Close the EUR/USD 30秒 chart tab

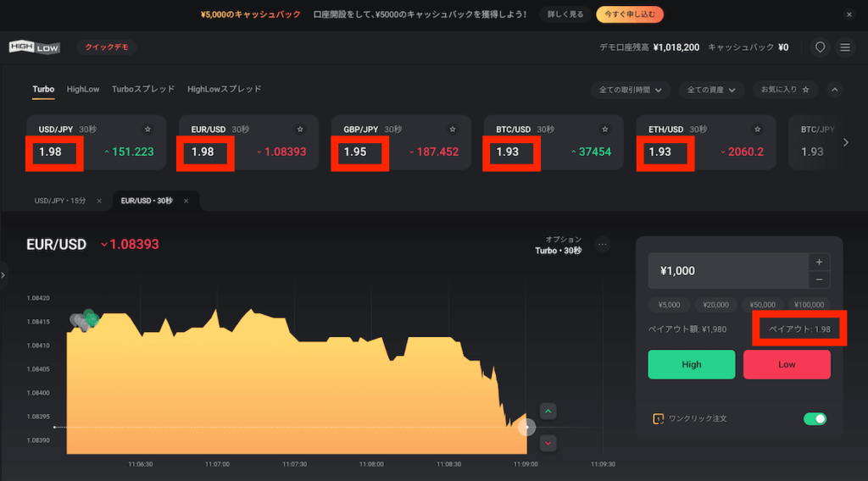tap(186, 201)
